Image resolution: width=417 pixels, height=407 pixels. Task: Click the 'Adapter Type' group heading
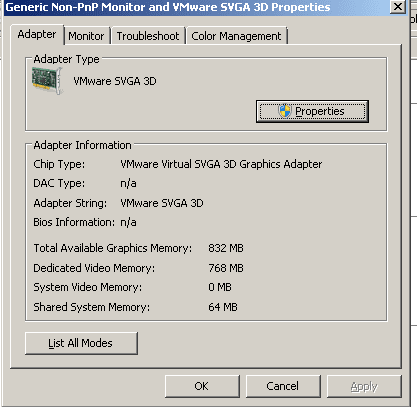pos(66,59)
